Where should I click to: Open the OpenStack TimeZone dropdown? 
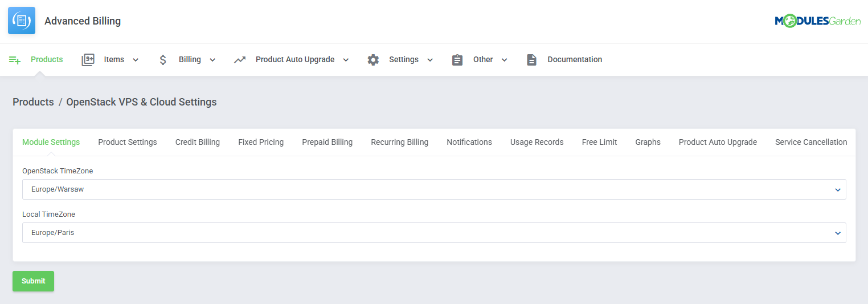coord(434,189)
